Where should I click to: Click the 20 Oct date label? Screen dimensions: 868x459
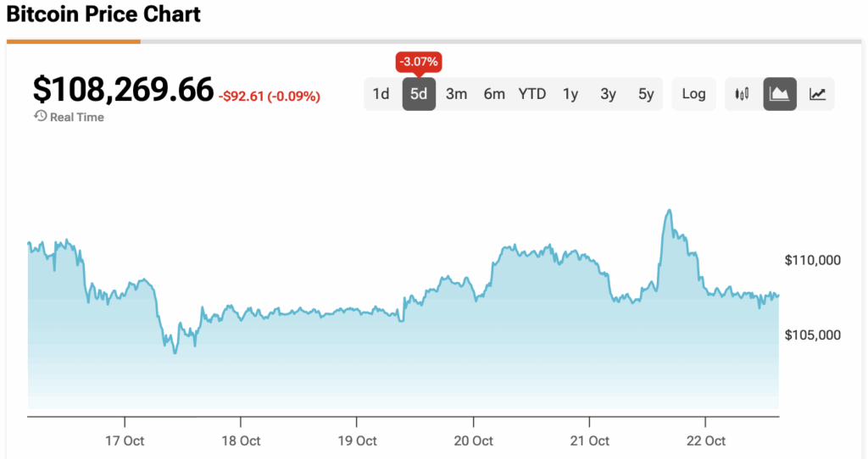click(x=474, y=441)
